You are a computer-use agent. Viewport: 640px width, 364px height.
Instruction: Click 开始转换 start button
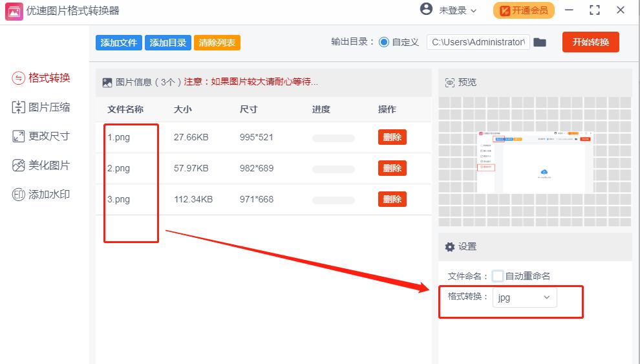591,42
